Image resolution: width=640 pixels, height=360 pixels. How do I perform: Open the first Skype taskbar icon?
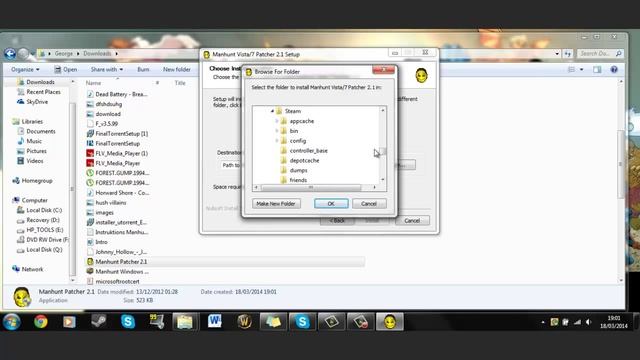click(x=128, y=322)
